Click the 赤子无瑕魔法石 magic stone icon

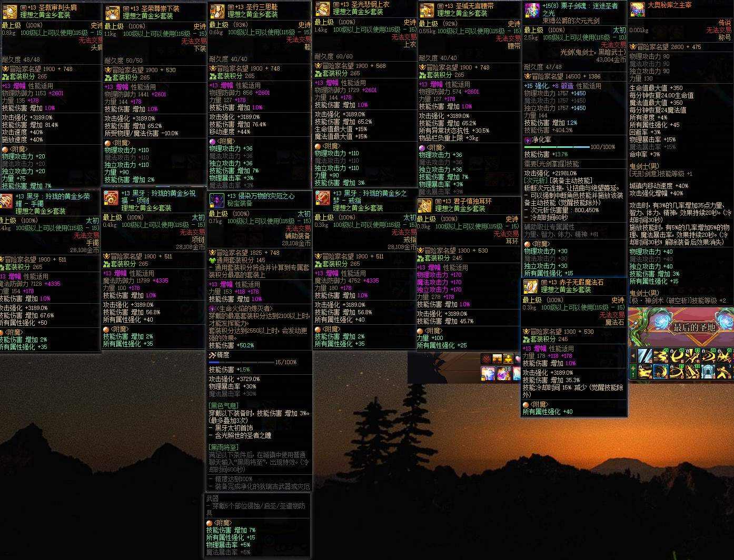[x=530, y=287]
